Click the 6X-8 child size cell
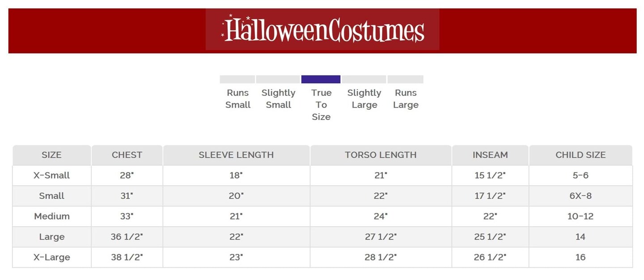Screen dimensions: 644x280 tap(580, 196)
